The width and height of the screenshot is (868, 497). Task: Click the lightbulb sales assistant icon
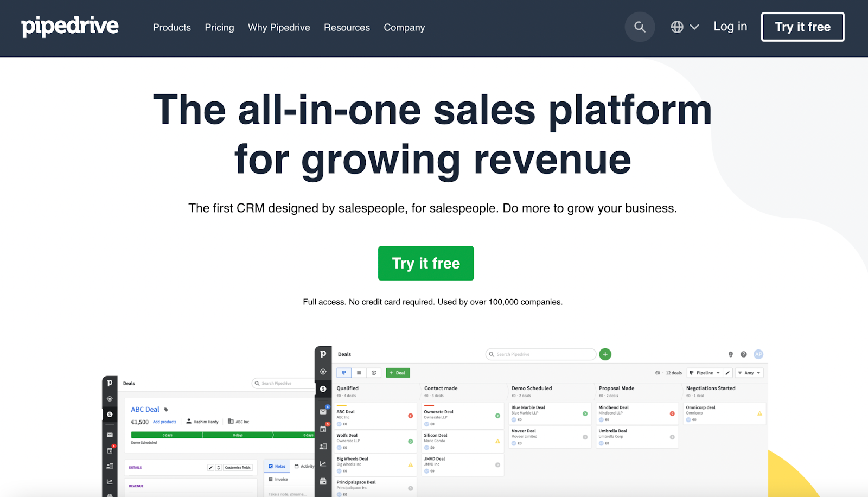coord(731,354)
